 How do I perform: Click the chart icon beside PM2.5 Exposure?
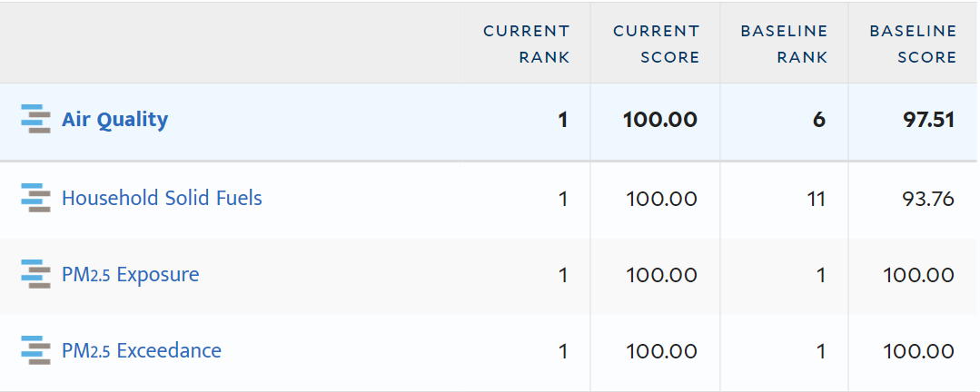pos(35,274)
